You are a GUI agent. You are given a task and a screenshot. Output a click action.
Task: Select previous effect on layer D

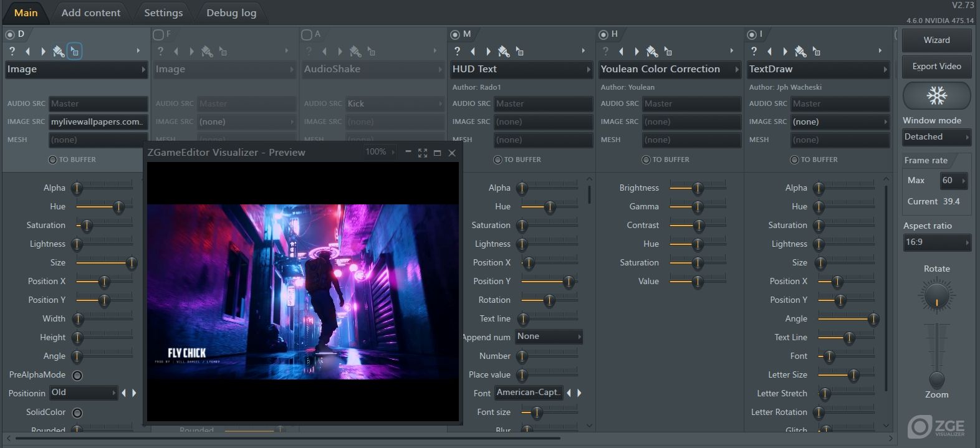[x=27, y=51]
